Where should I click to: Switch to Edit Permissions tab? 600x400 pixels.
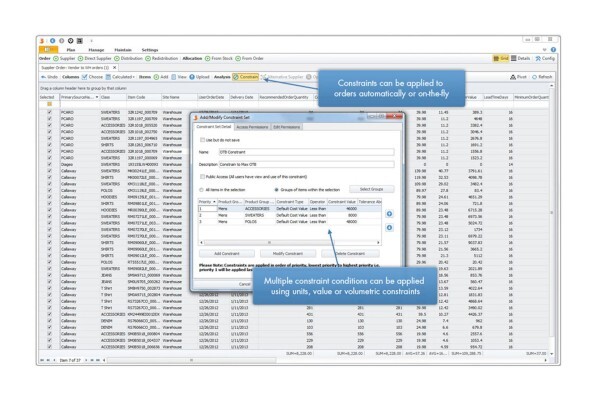point(287,127)
